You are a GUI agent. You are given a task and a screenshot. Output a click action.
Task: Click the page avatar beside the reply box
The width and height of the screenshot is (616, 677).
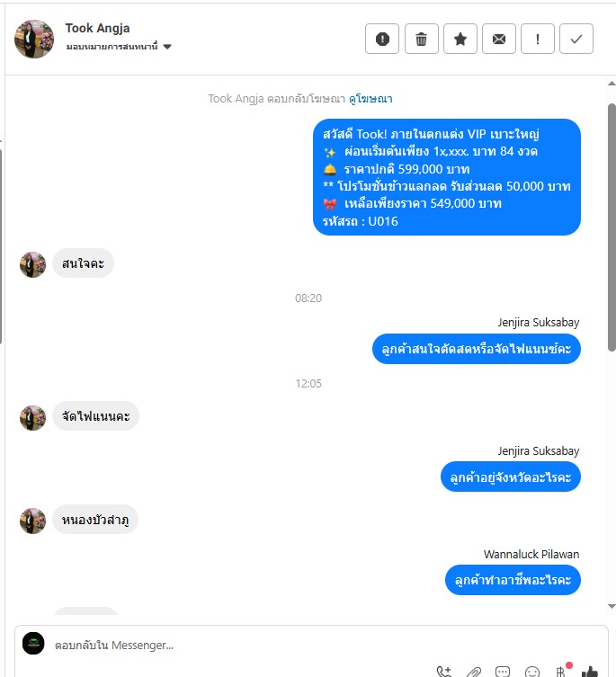(33, 644)
